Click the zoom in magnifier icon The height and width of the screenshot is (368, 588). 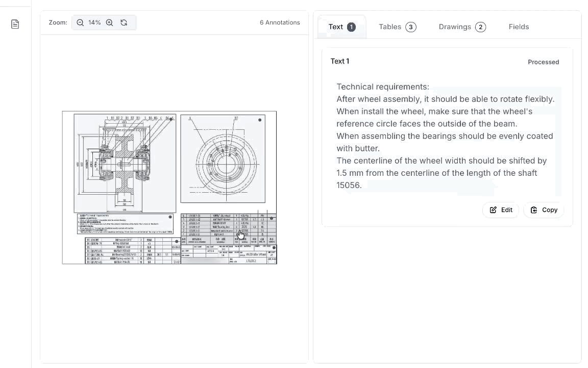point(109,22)
